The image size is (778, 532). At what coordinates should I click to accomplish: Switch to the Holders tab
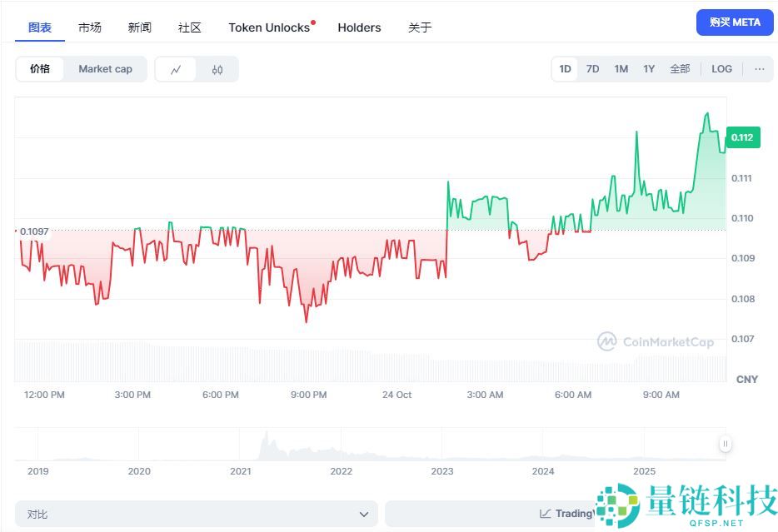(x=359, y=27)
